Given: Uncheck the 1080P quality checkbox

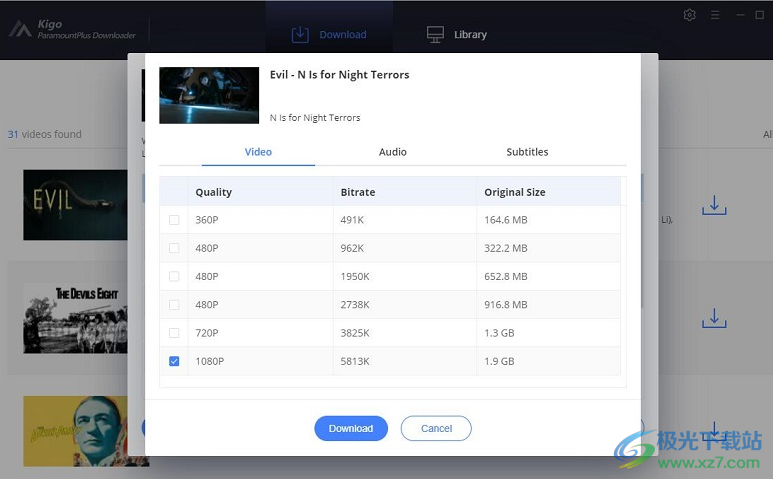Looking at the screenshot, I should click(x=174, y=361).
